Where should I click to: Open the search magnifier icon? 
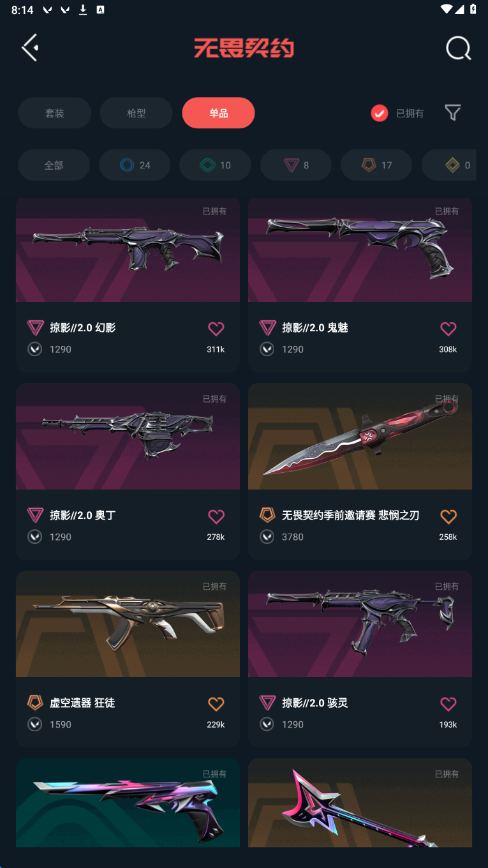[x=458, y=48]
